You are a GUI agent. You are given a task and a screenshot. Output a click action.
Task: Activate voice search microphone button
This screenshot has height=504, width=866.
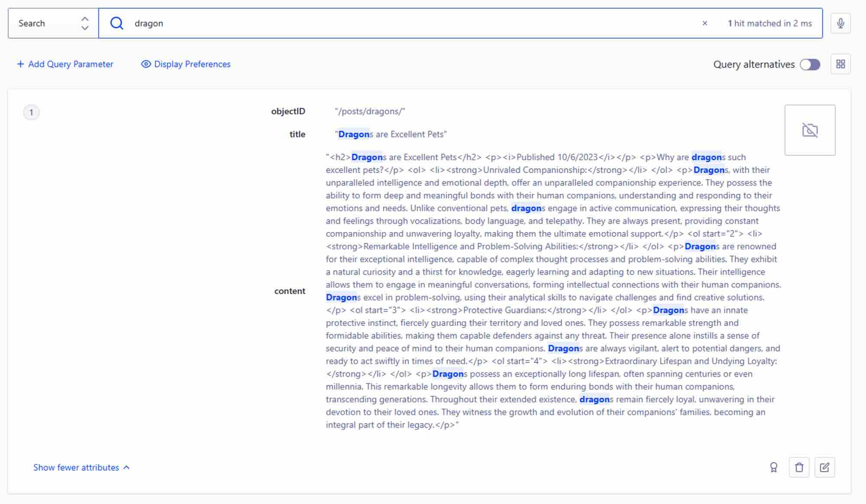coord(840,23)
